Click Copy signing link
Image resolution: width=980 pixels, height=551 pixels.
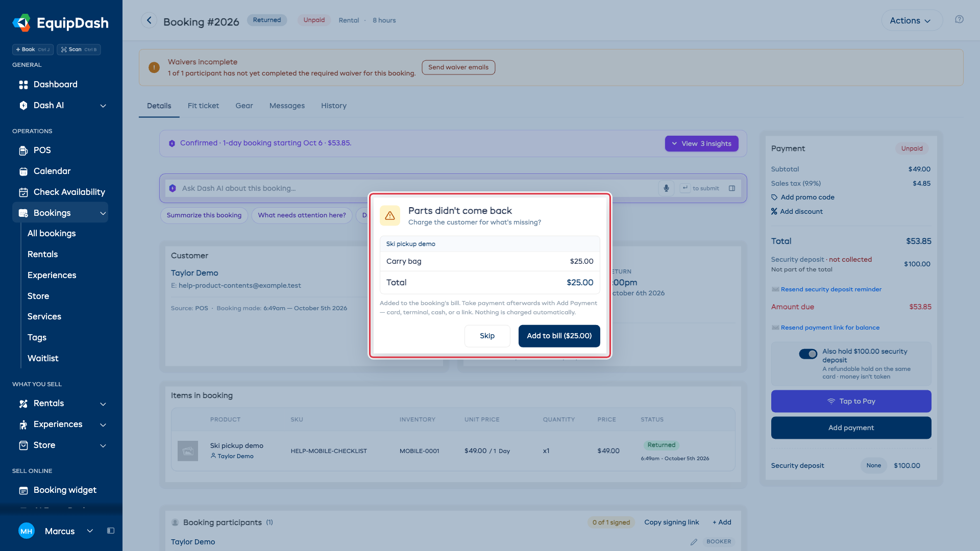pyautogui.click(x=672, y=522)
